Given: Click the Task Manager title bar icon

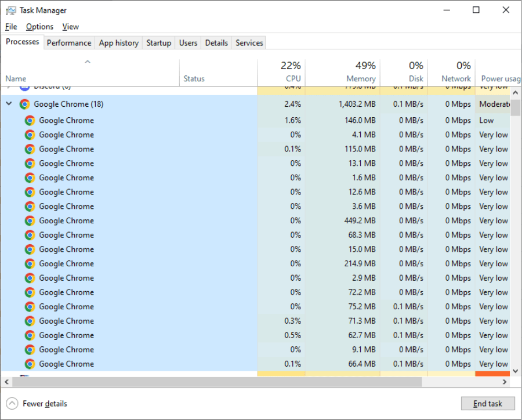Looking at the screenshot, I should 10,10.
